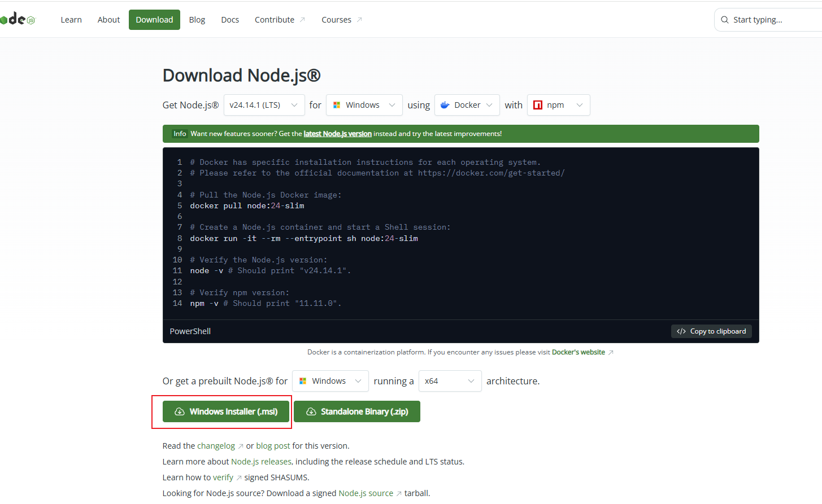The height and width of the screenshot is (504, 822).
Task: Click the "npm -v" command line
Action: 266,304
